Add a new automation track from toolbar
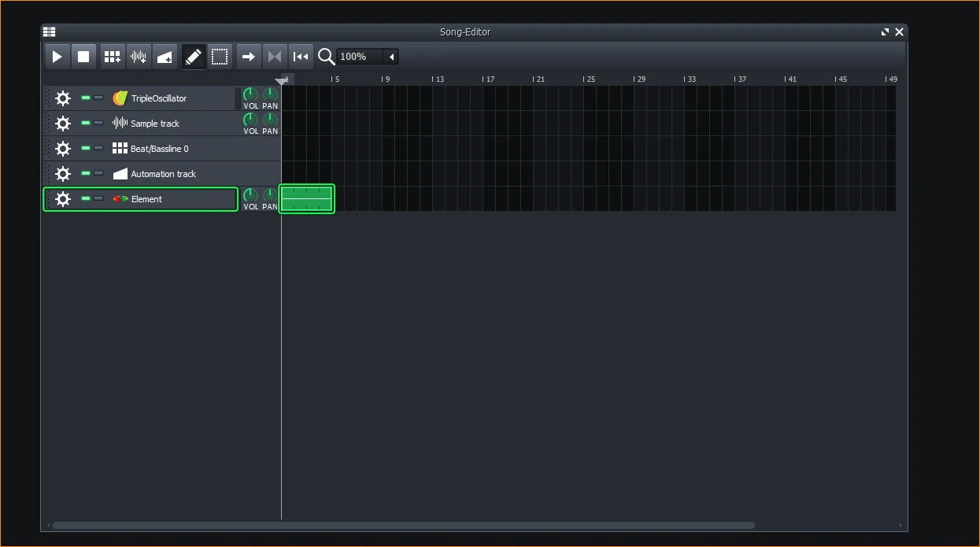This screenshot has width=980, height=547. pos(165,57)
